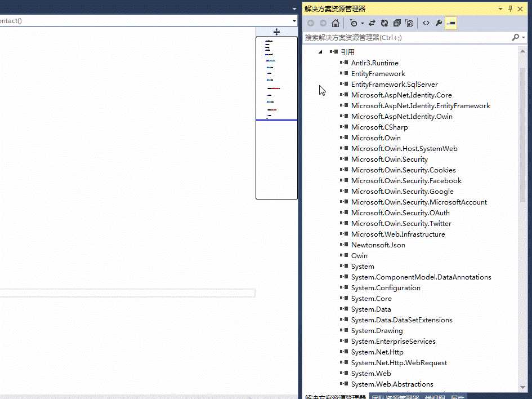Toggle Show All Files icon
This screenshot has height=399, width=532.
tap(409, 23)
